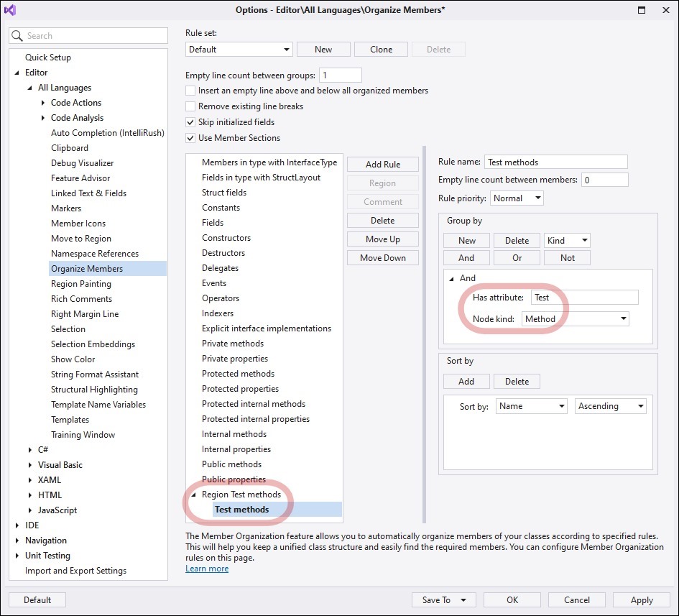Select Quick Setup in options tree
This screenshot has height=616, width=679.
point(47,58)
